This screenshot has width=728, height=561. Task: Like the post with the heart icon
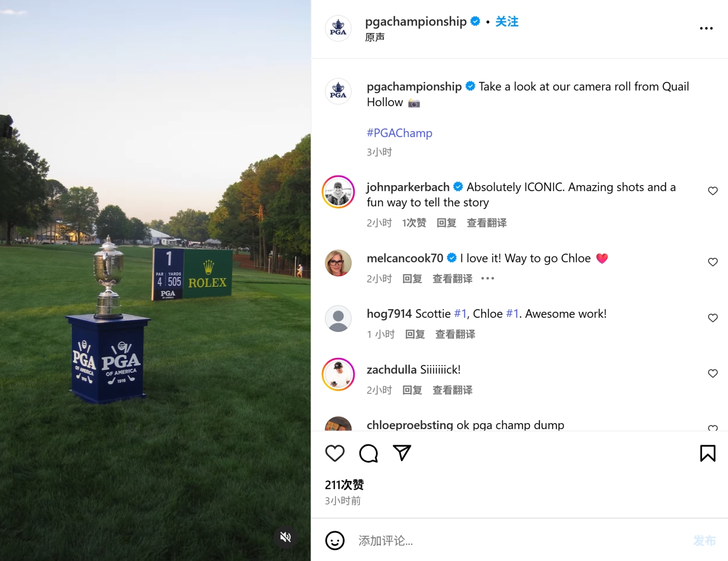335,454
